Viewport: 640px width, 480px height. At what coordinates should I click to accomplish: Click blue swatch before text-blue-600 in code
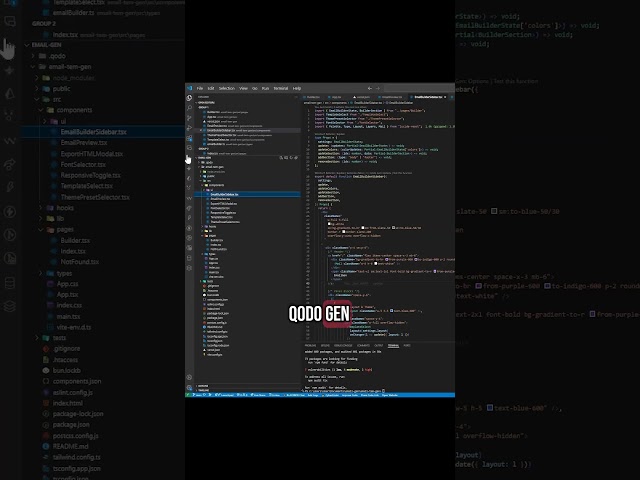click(x=391, y=311)
